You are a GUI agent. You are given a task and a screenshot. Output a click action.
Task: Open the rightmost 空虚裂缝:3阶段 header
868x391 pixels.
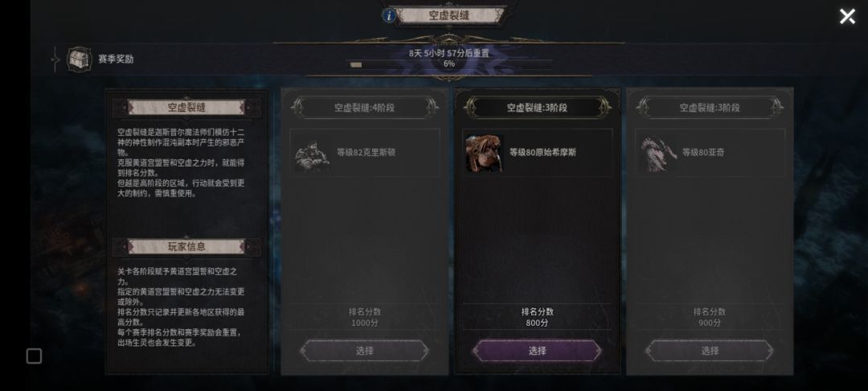pyautogui.click(x=710, y=108)
